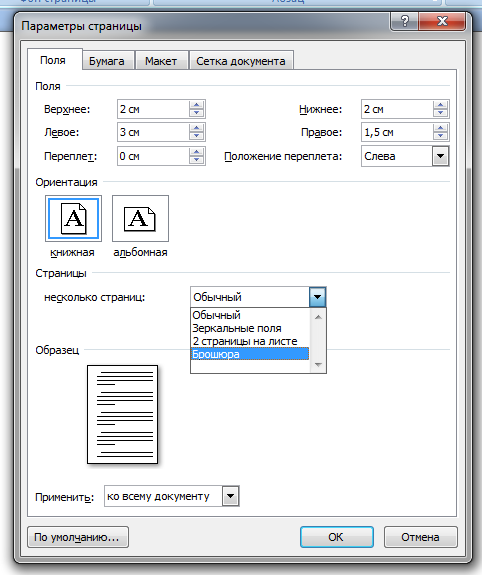Select the книжная portrait orientation icon
Viewport: 482px width, 575px height.
click(73, 219)
